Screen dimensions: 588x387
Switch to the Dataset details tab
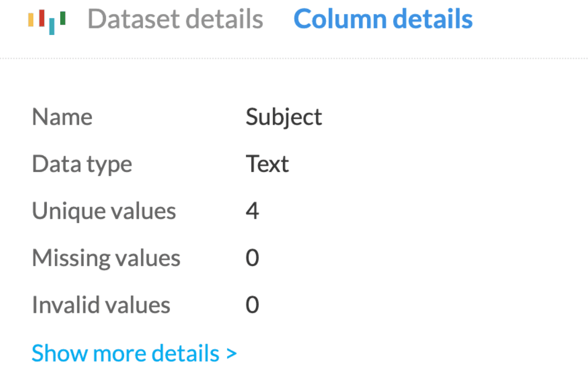[175, 20]
